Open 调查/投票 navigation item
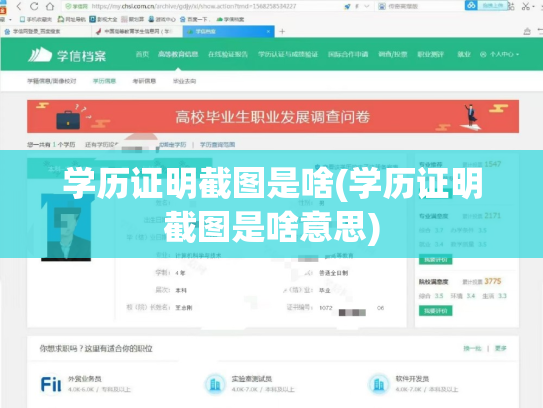 pyautogui.click(x=393, y=54)
